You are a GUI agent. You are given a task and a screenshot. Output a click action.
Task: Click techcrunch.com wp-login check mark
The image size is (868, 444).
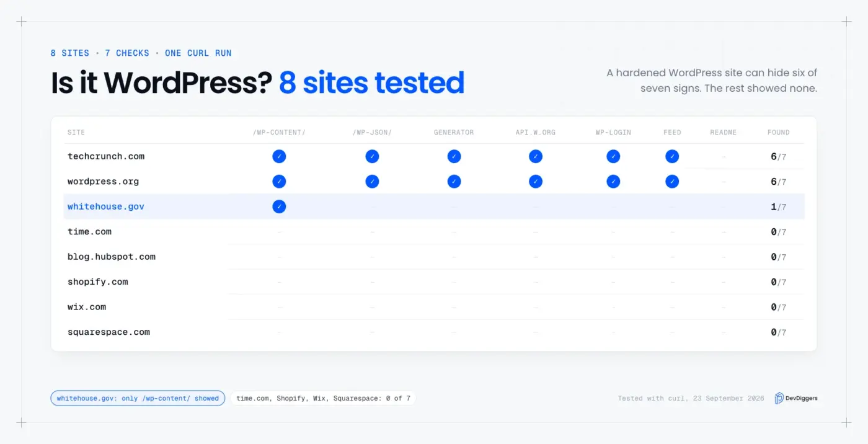pos(613,156)
